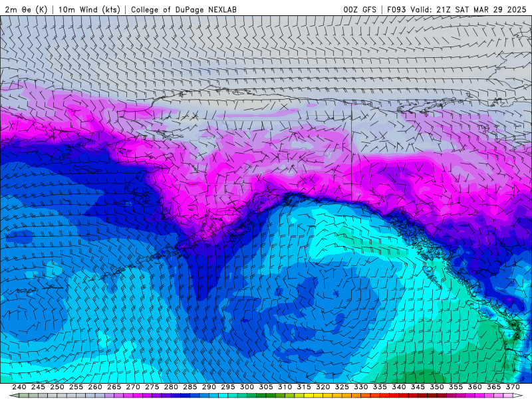Select the 'Valid: 21Z SAT MAR 29 2025' text
The width and height of the screenshot is (532, 399).
click(x=468, y=9)
